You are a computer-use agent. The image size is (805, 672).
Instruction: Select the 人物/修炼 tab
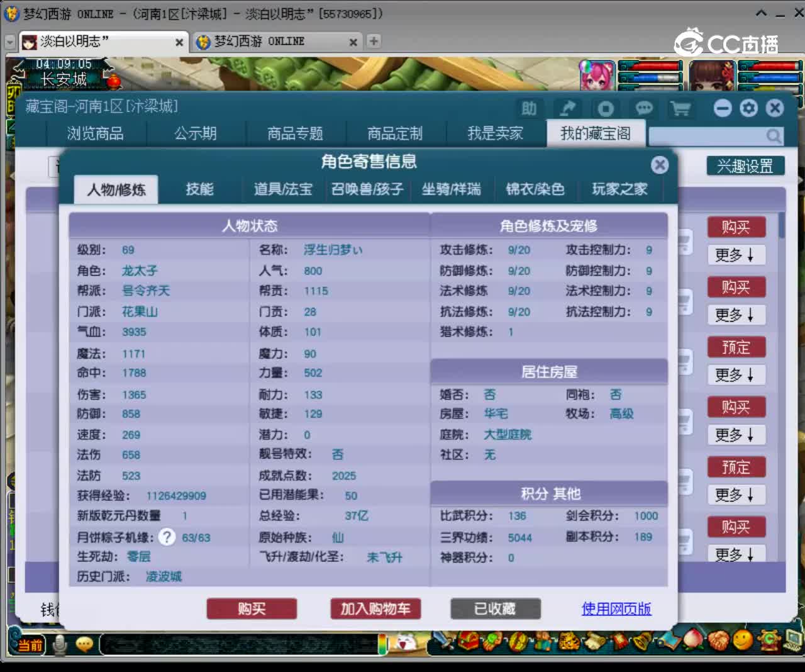click(116, 189)
